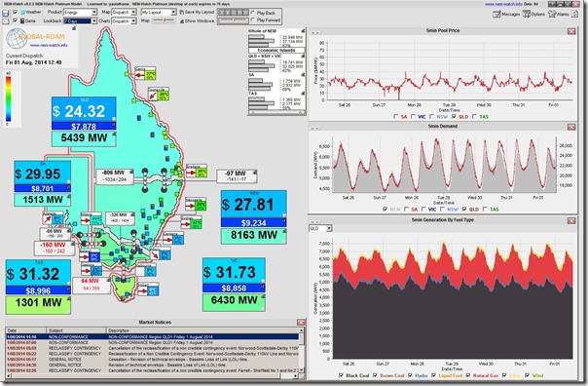Open the My Layout dropdown
This screenshot has width=588, height=386.
point(159,13)
